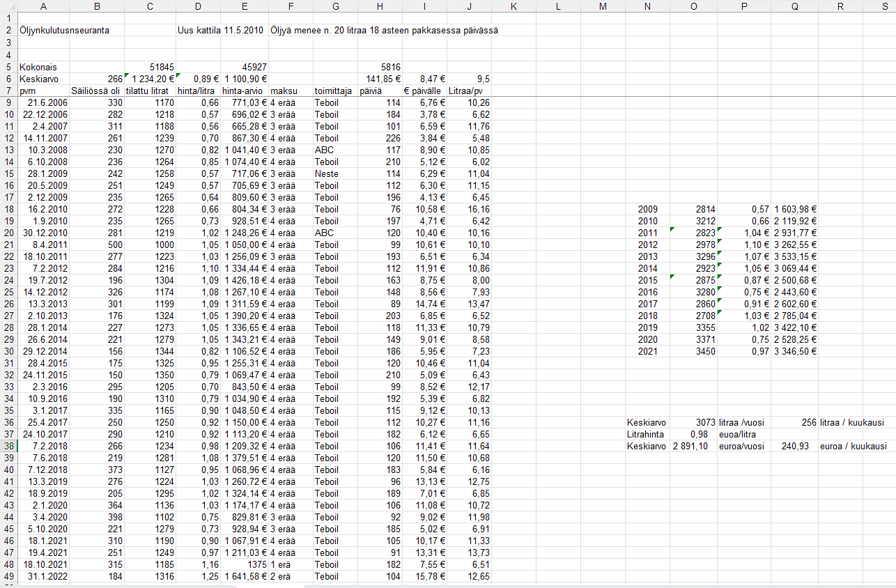Click the year 2021 cell

click(647, 351)
